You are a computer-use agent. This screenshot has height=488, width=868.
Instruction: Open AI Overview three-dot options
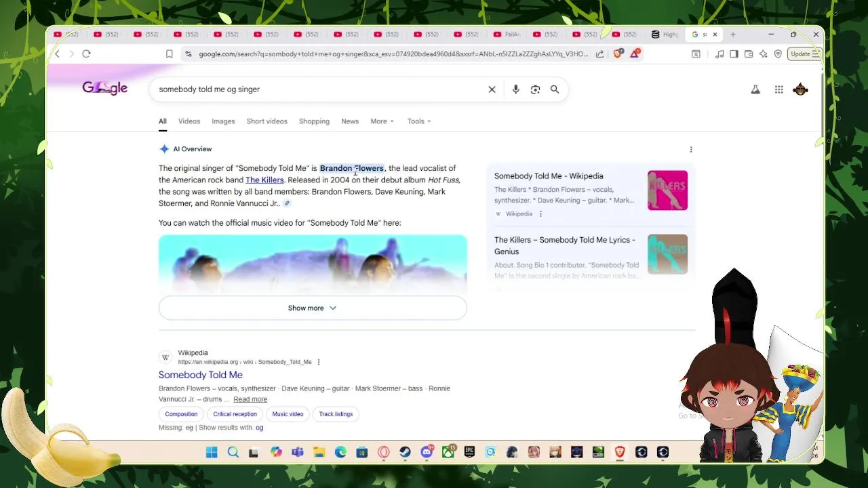pos(691,149)
